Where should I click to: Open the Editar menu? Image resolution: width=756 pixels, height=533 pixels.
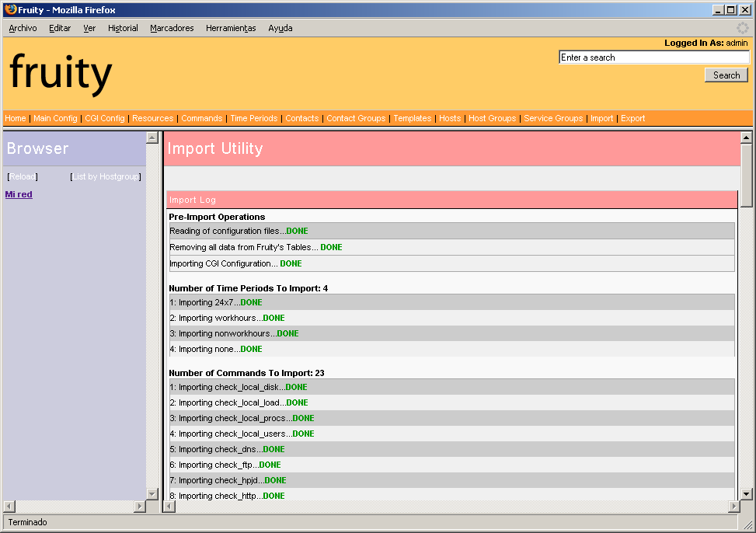click(x=60, y=28)
